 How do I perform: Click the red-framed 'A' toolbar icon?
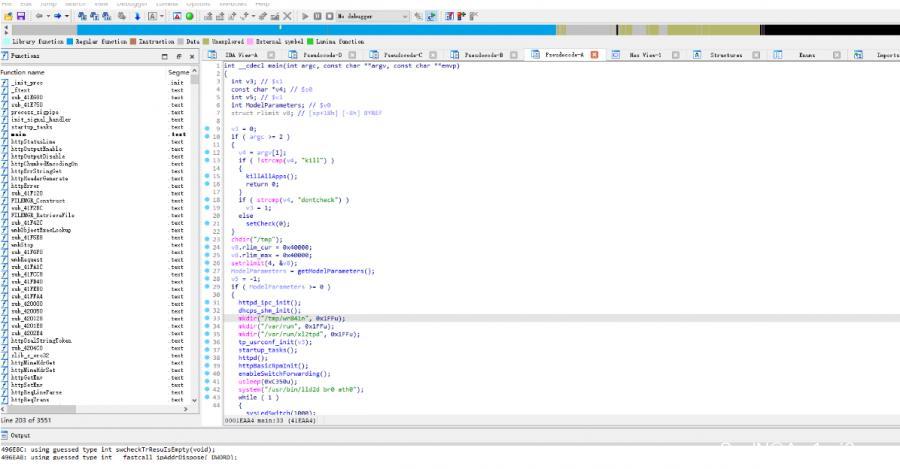coord(177,17)
